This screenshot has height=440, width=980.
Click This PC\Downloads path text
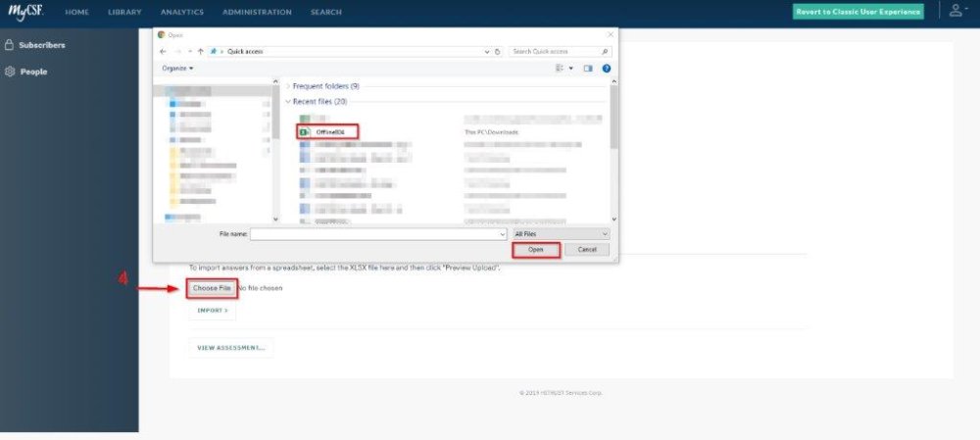point(492,132)
